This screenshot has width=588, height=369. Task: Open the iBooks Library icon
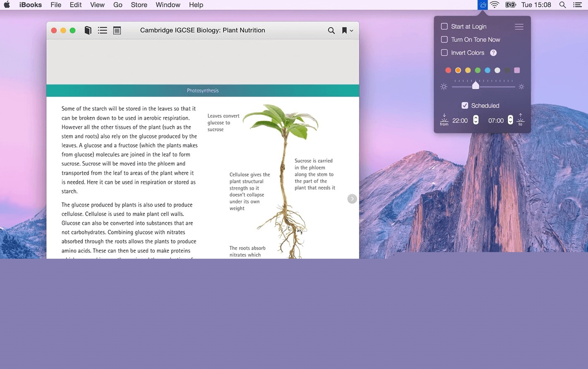click(x=88, y=30)
